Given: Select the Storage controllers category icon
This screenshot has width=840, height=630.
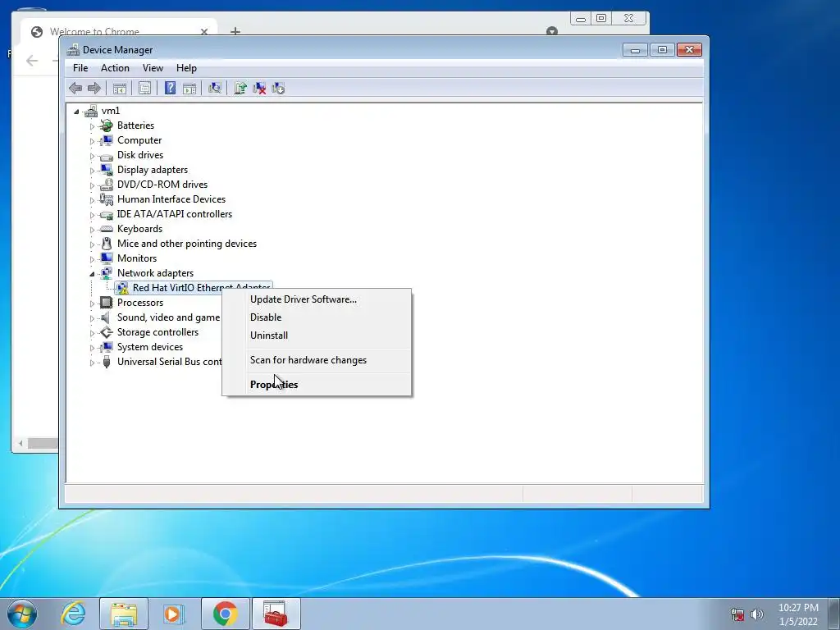Looking at the screenshot, I should pyautogui.click(x=107, y=332).
